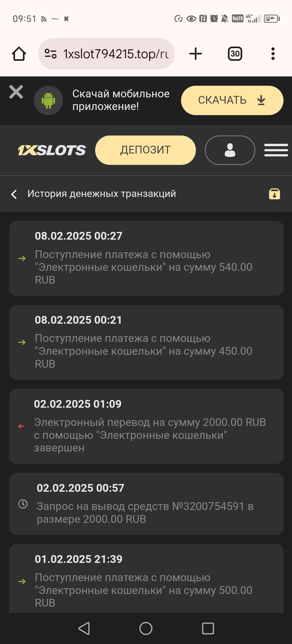
Task: Click the 1XSLOTS logo
Action: click(52, 150)
